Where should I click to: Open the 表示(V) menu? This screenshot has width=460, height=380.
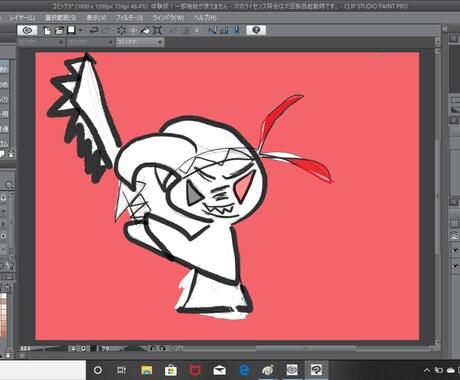(96, 18)
